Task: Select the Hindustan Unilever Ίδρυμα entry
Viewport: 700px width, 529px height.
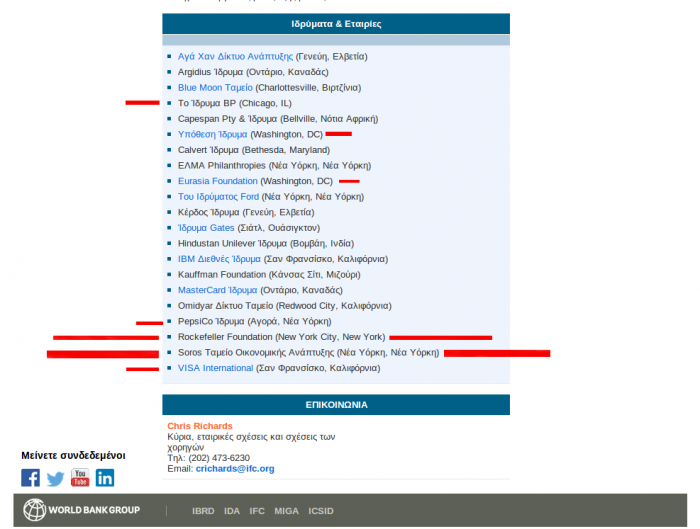Action: click(x=266, y=243)
